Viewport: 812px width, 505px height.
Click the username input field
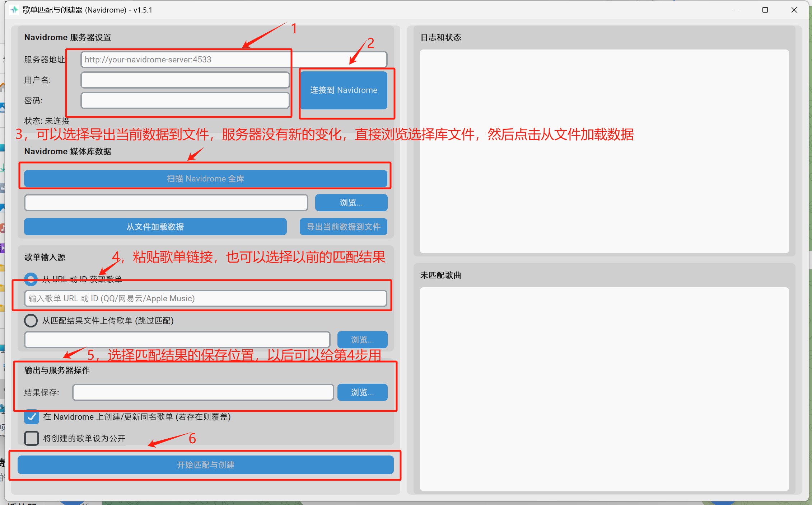(x=185, y=80)
